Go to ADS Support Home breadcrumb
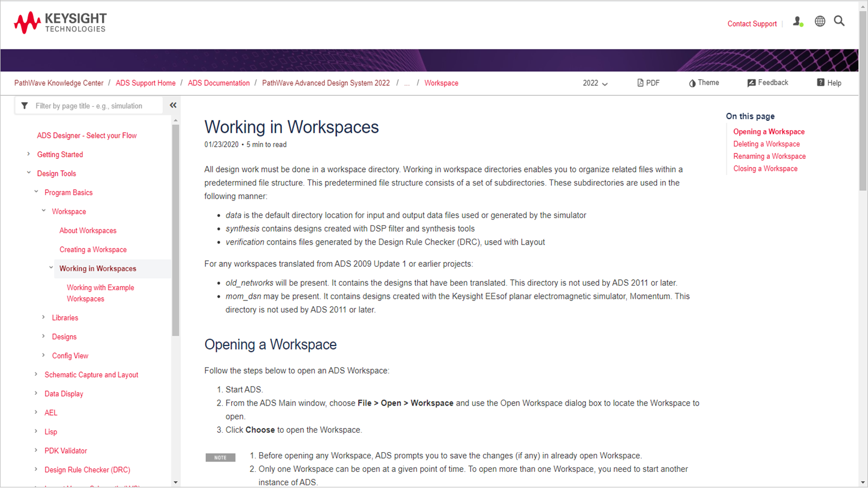This screenshot has width=868, height=488. (145, 83)
